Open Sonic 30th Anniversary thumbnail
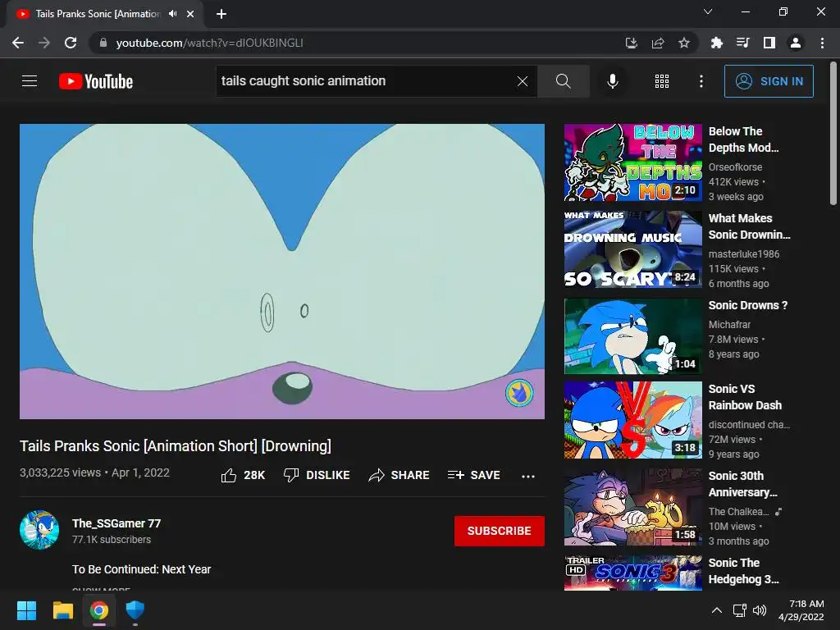 coord(632,507)
